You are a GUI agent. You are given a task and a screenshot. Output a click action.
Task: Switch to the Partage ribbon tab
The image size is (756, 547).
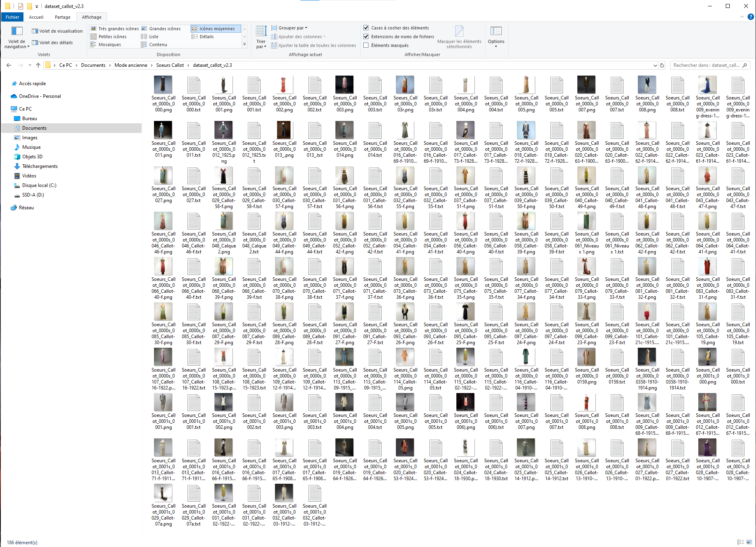[62, 17]
